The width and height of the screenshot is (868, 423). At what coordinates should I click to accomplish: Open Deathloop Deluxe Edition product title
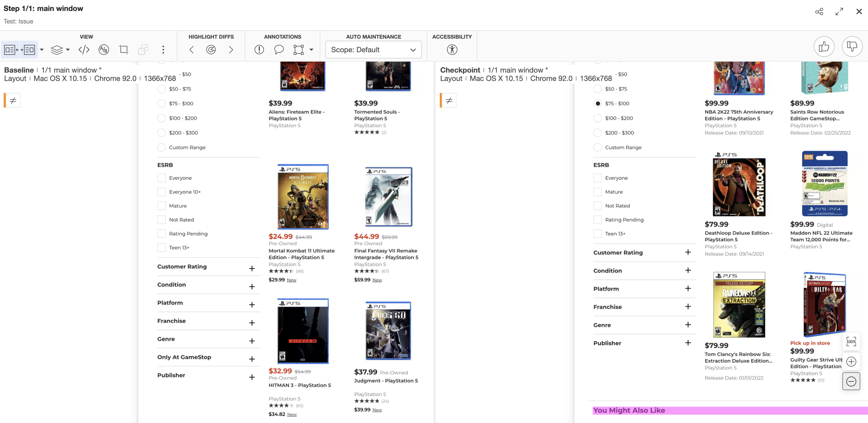[738, 236]
